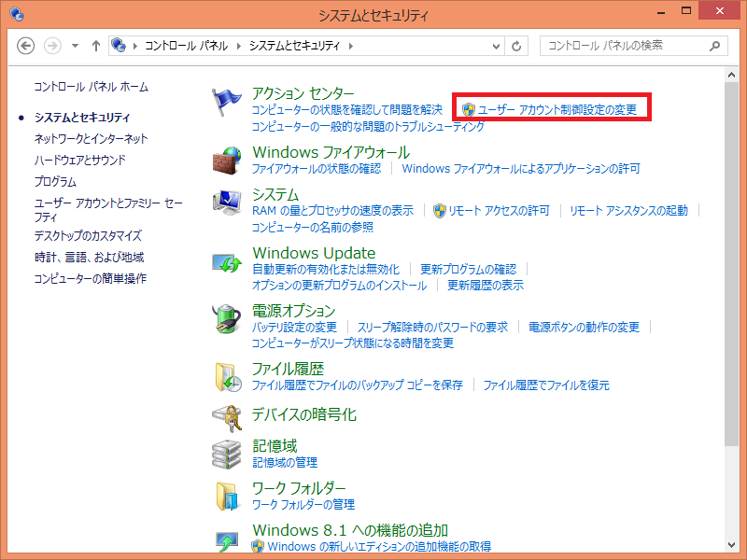Open the recent locations dropdown arrow
The image size is (747, 560).
75,46
